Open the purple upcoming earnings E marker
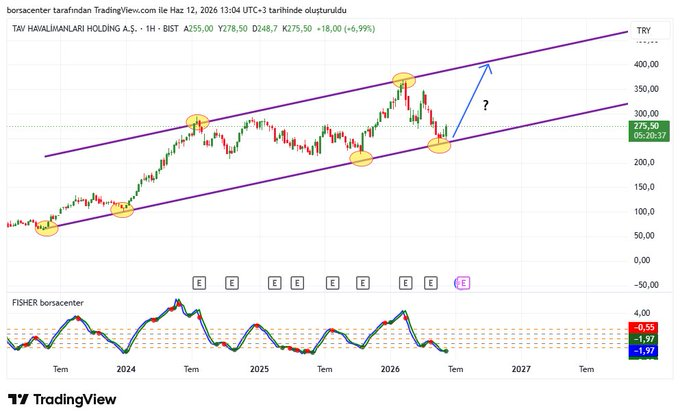The height and width of the screenshot is (420, 680). coord(463,283)
